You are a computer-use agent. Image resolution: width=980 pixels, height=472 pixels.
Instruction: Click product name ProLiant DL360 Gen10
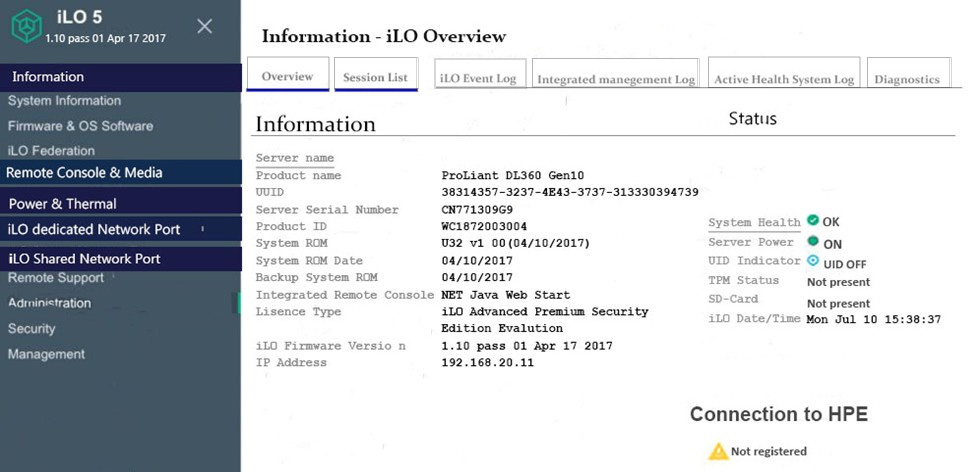click(512, 175)
